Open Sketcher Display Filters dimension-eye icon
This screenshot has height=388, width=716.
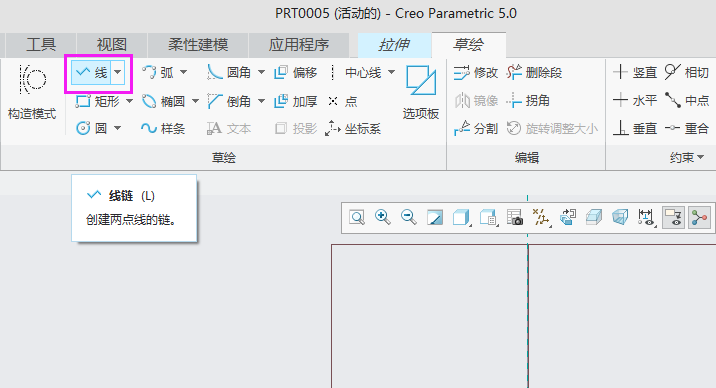[647, 218]
